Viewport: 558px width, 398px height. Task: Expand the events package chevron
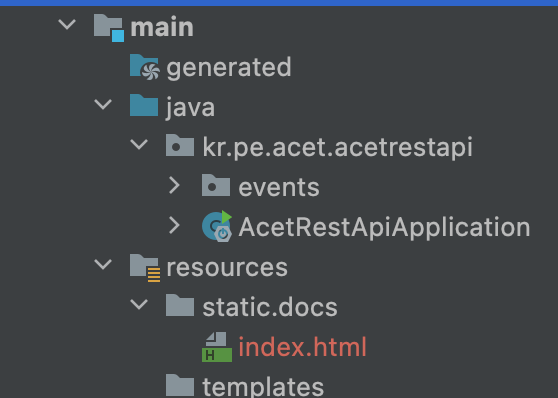[174, 185]
